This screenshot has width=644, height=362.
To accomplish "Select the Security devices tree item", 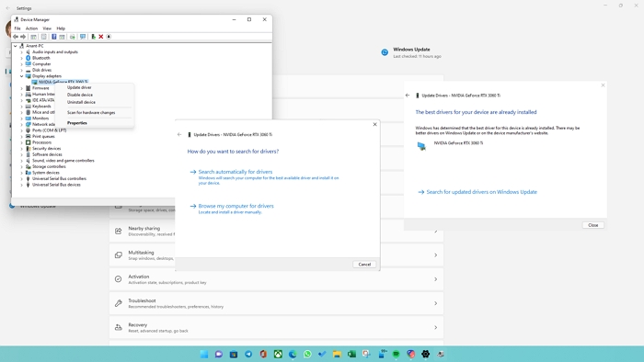I will 46,149.
